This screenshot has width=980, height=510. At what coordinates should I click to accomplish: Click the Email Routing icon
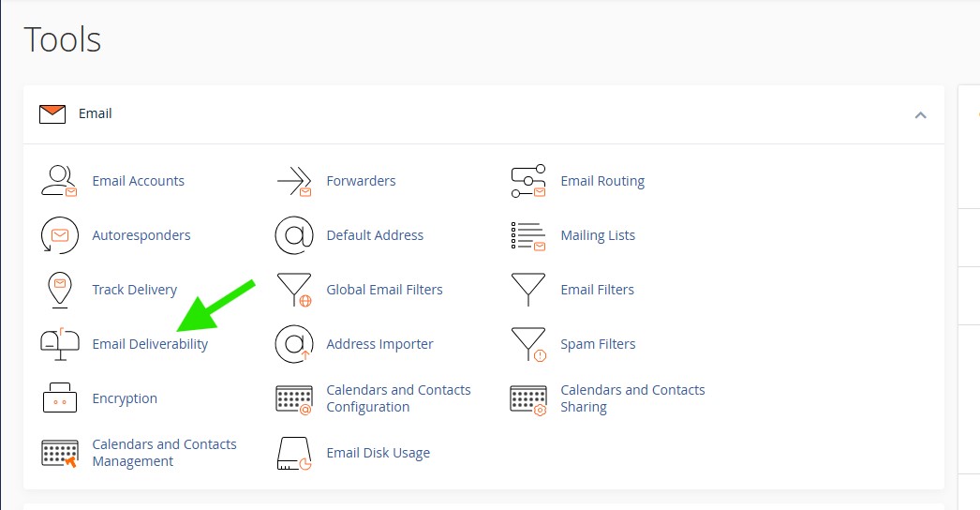528,181
